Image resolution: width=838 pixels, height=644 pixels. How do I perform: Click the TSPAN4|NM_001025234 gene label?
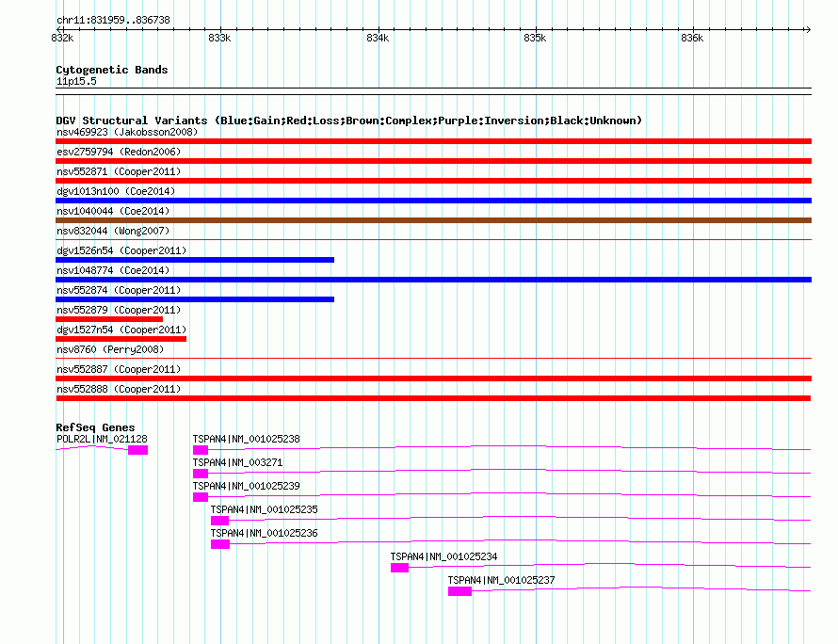pyautogui.click(x=443, y=556)
